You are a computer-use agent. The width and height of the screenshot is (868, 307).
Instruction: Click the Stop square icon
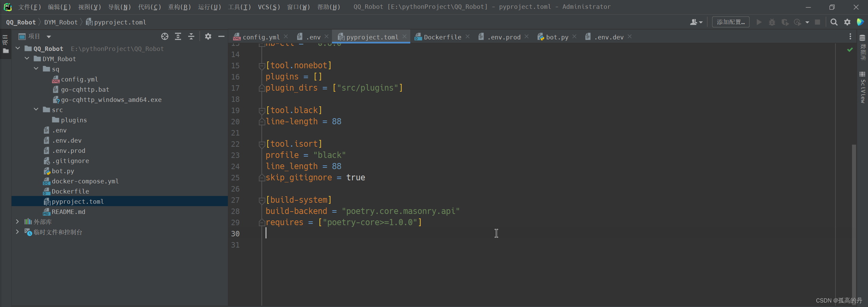point(817,22)
